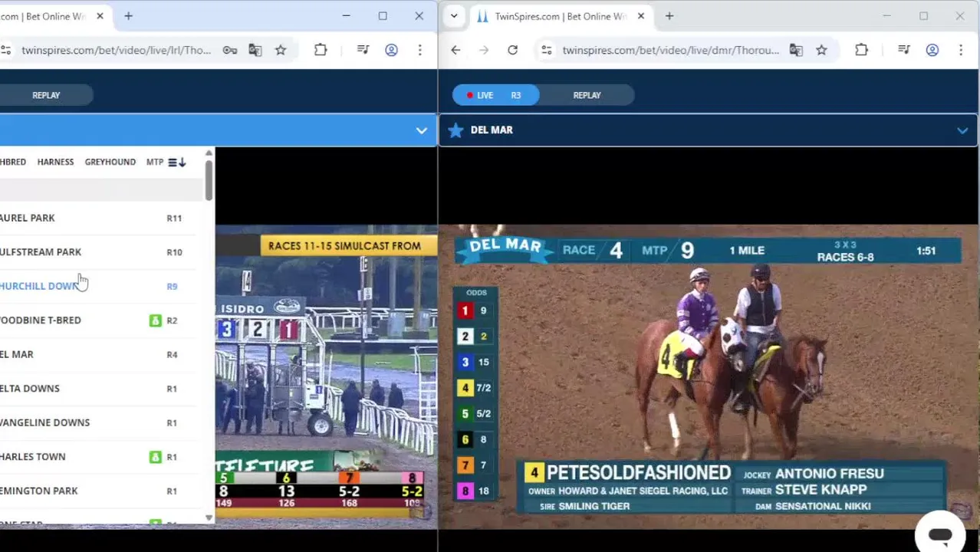Screen dimensions: 980x552
Task: Click R11 race label for Laurel Park
Action: click(x=174, y=219)
